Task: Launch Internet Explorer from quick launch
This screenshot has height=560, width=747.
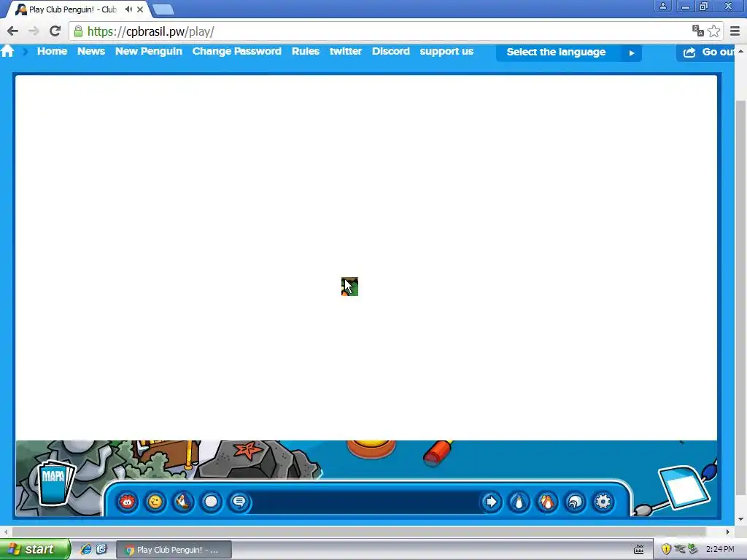Action: (86, 549)
